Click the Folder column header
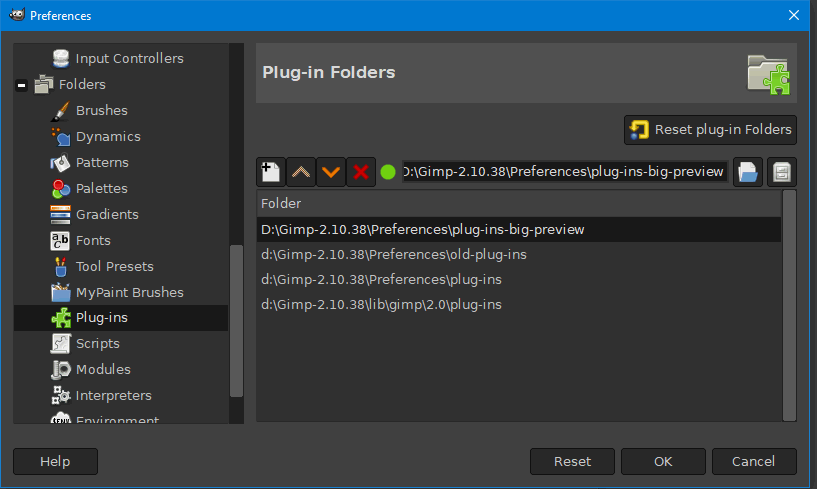Screen dimensions: 817x489 (x=518, y=203)
